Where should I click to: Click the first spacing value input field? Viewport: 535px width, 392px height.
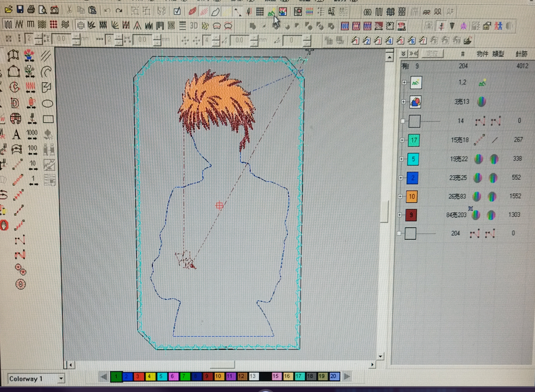coord(62,39)
